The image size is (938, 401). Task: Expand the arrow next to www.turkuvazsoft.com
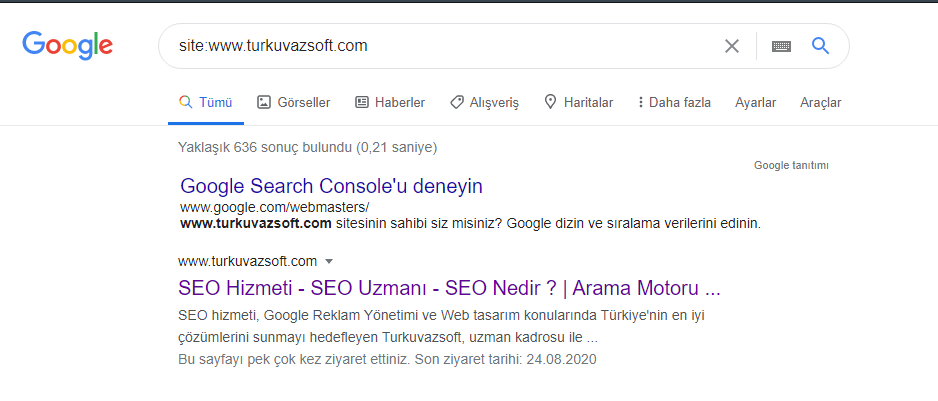[328, 262]
